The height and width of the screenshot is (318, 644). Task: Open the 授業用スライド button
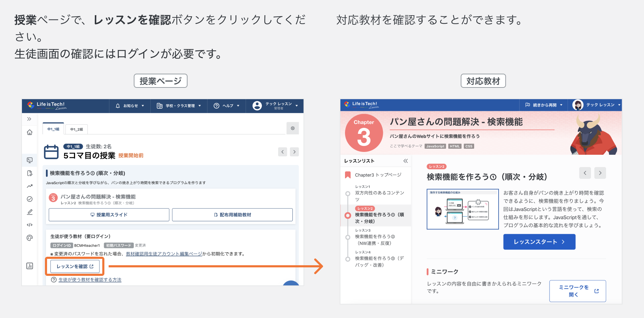(x=109, y=215)
